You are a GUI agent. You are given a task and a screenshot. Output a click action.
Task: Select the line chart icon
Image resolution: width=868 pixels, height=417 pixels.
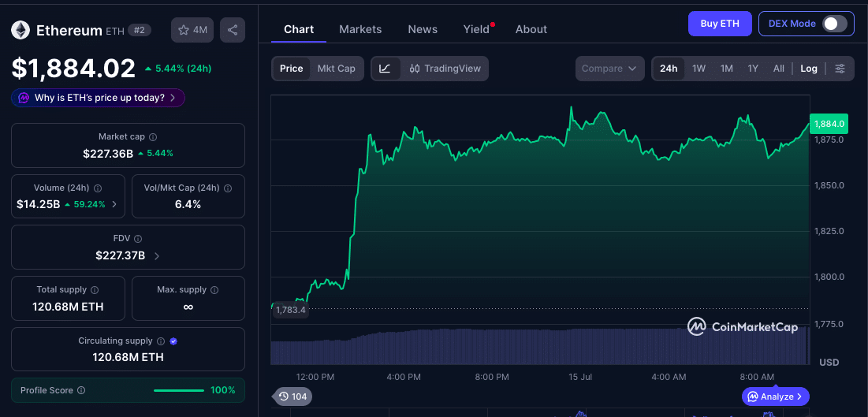pos(386,69)
